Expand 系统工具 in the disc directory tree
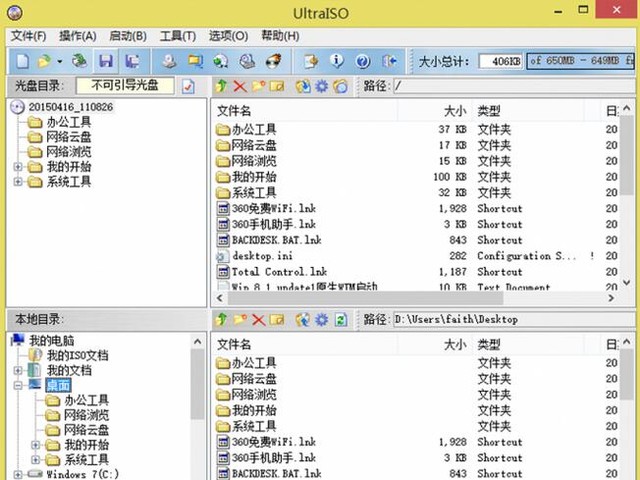Viewport: 640px width, 480px height. coord(18,182)
